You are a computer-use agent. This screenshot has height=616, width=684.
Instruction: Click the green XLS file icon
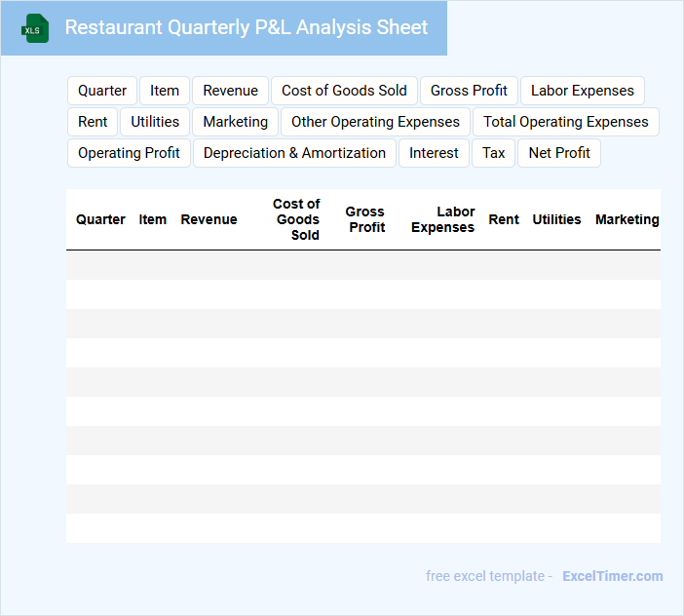click(x=35, y=28)
